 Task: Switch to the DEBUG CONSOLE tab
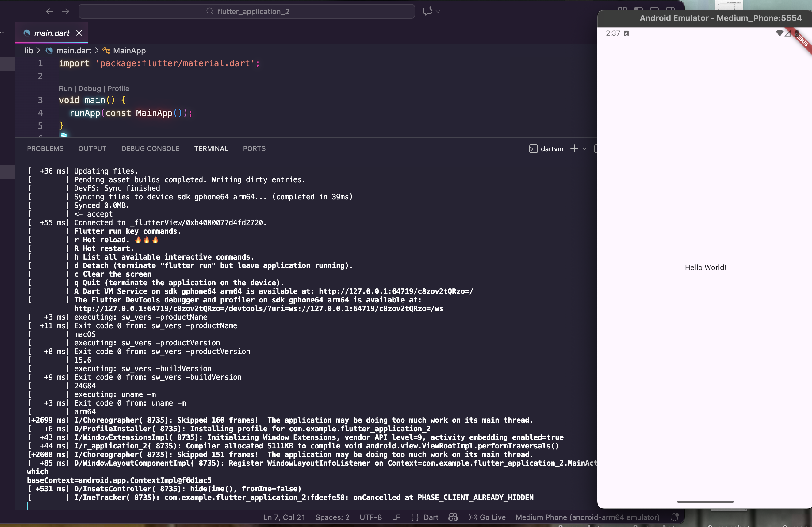pyautogui.click(x=150, y=148)
